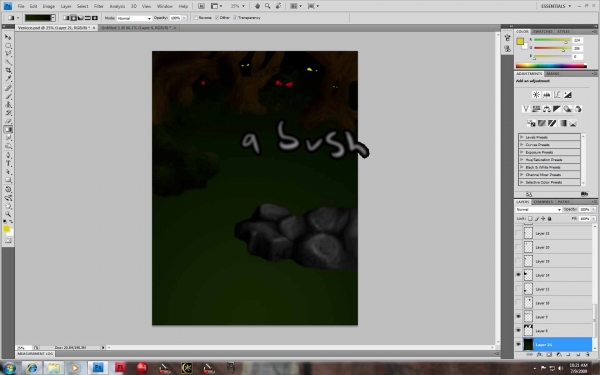This screenshot has height=375, width=600.
Task: Add a Curves adjustment
Action: pos(557,95)
